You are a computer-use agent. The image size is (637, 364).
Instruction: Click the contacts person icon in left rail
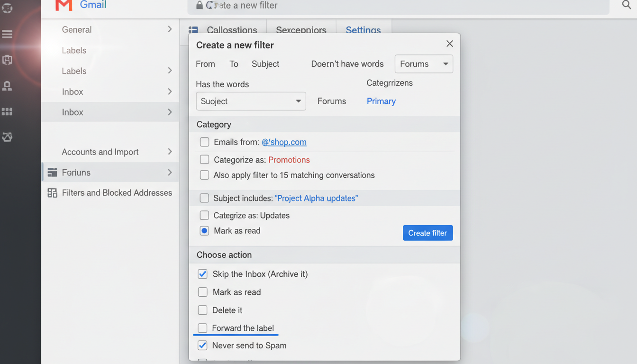[7, 86]
